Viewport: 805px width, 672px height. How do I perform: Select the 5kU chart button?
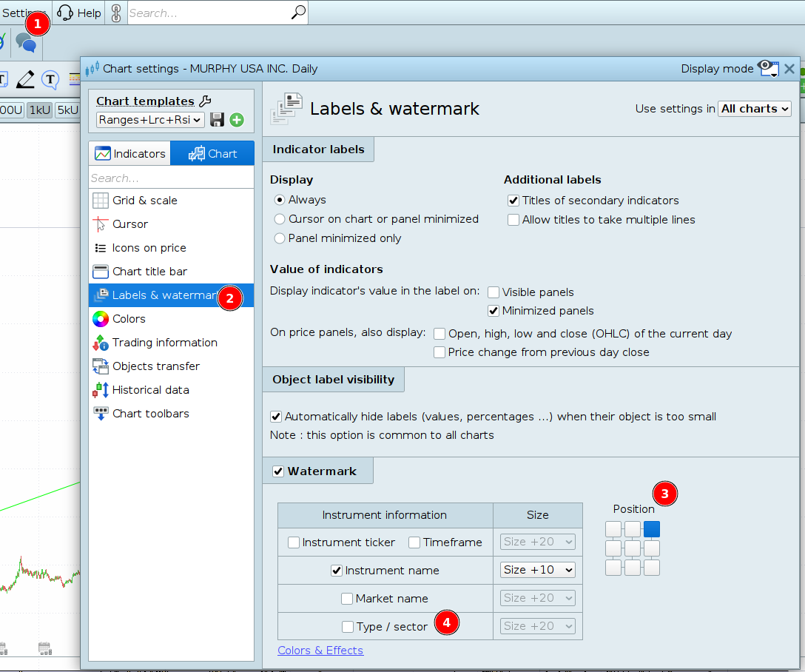coord(67,110)
